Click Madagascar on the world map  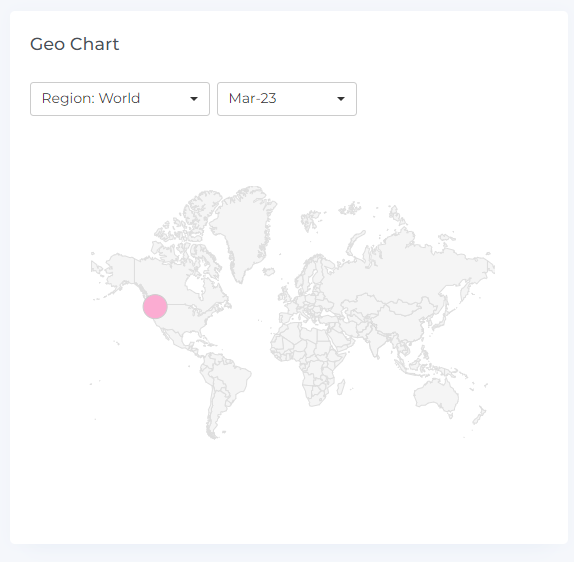(341, 387)
